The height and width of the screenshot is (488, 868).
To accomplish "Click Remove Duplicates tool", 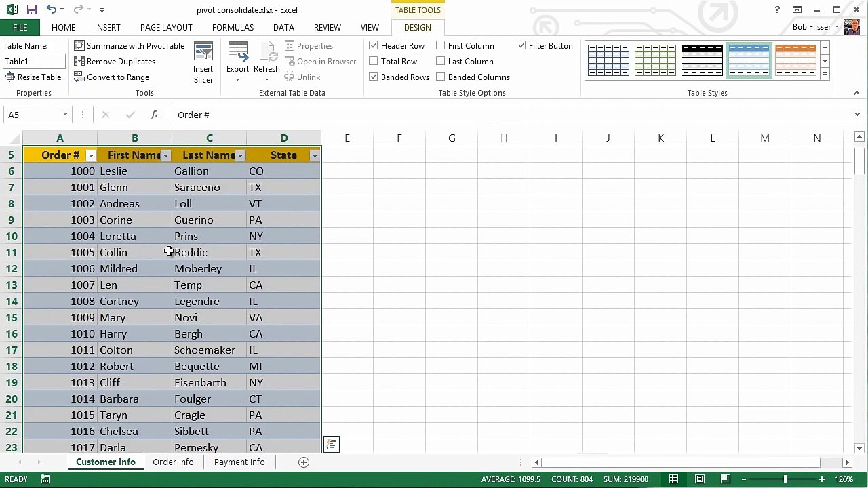I will point(115,61).
